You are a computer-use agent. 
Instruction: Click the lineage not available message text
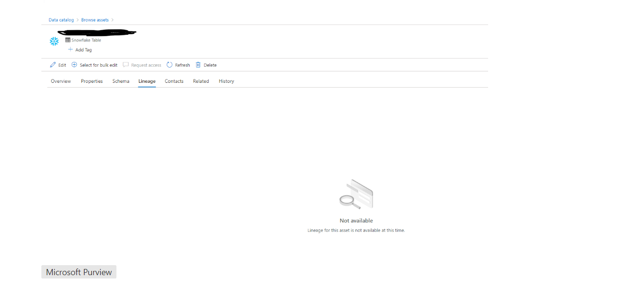click(356, 230)
